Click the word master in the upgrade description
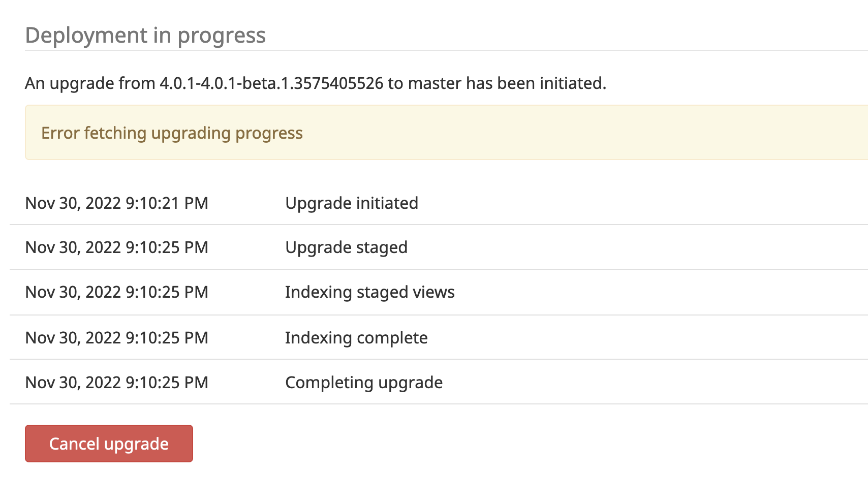868x504 pixels. 436,83
